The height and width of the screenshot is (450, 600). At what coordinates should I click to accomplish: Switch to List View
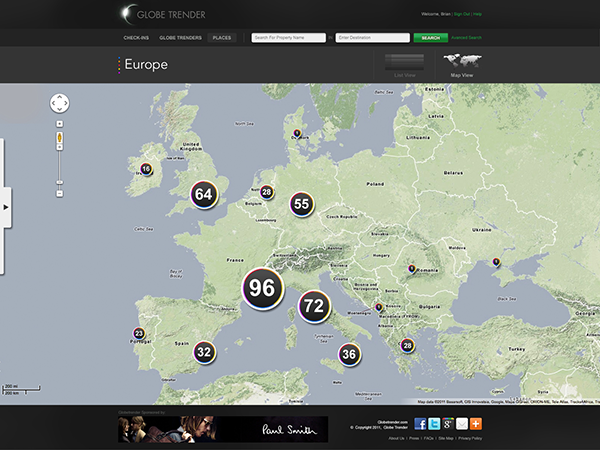pyautogui.click(x=405, y=66)
